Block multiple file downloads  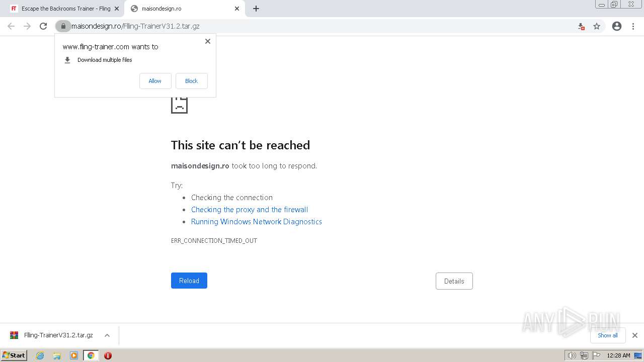(x=191, y=81)
